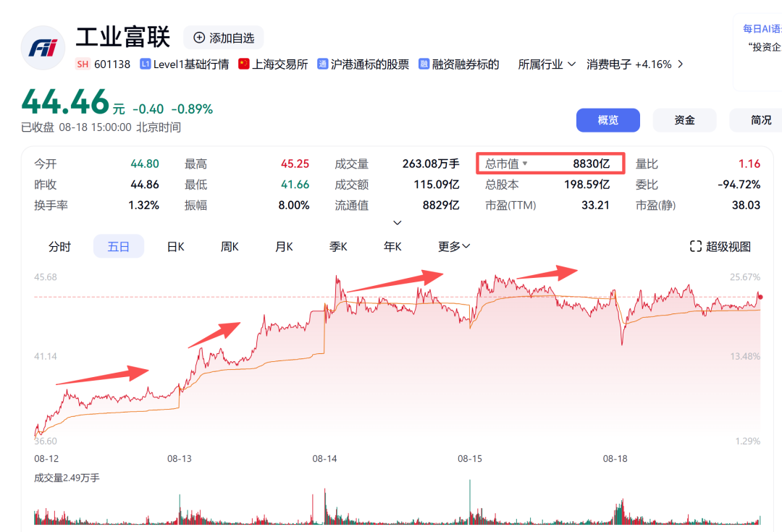Image resolution: width=782 pixels, height=532 pixels.
Task: Select 周K chart period
Action: click(x=230, y=246)
